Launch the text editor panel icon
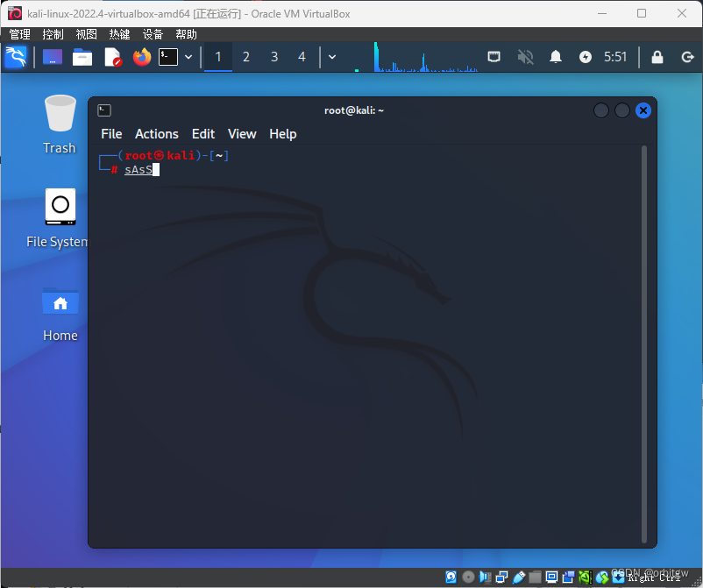The image size is (703, 588). click(113, 57)
